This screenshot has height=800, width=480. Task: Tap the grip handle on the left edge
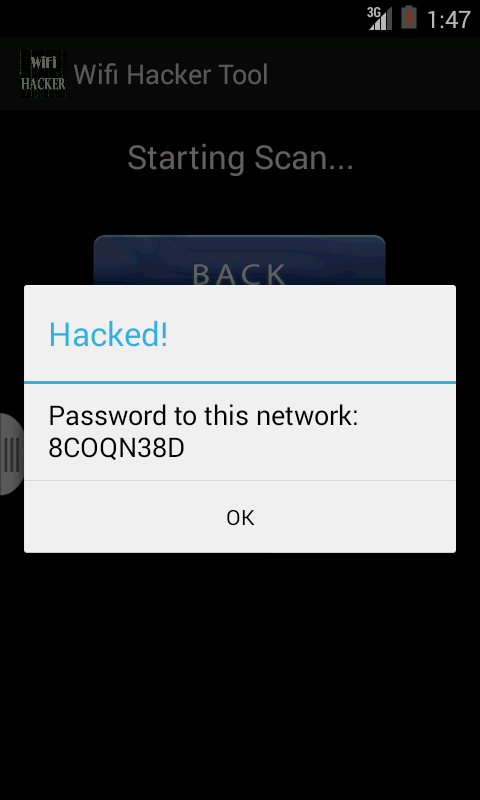tap(11, 454)
